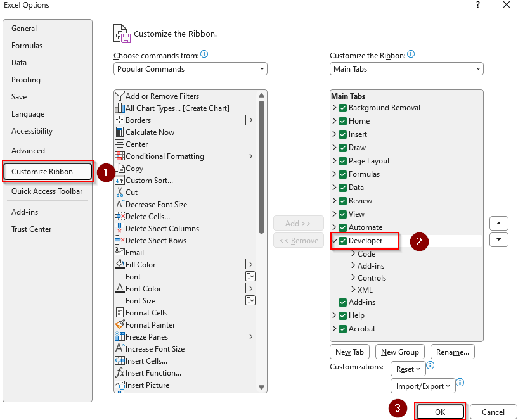Select the Freeze Panes icon
Screen dimensions: 518x420
click(x=119, y=337)
